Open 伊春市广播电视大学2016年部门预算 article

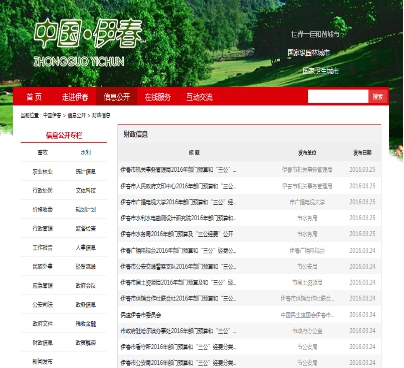pos(178,202)
